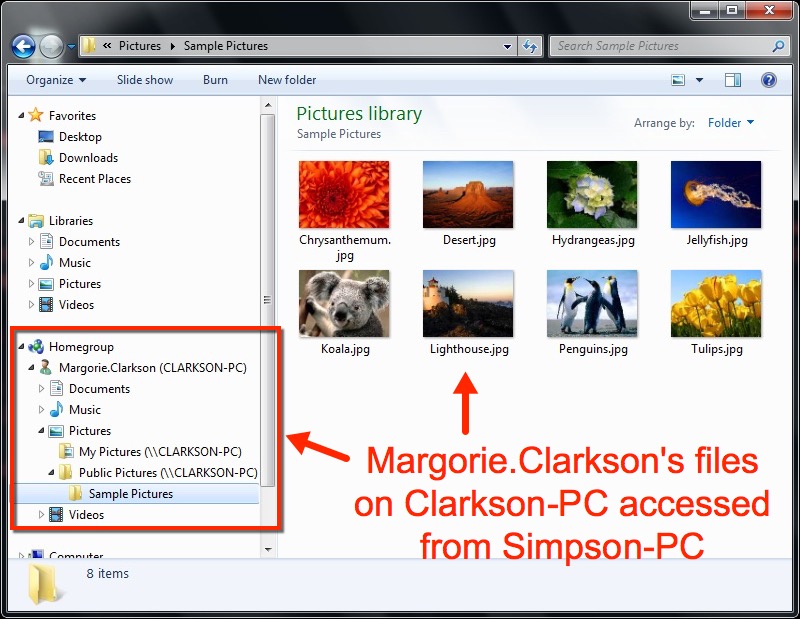
Task: Open My Pictures (\\CLARKSON-PC)
Action: tap(160, 452)
